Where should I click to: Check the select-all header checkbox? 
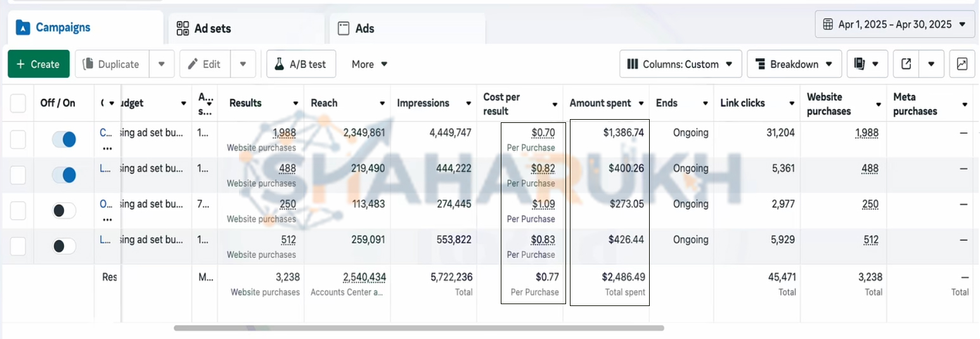[18, 103]
